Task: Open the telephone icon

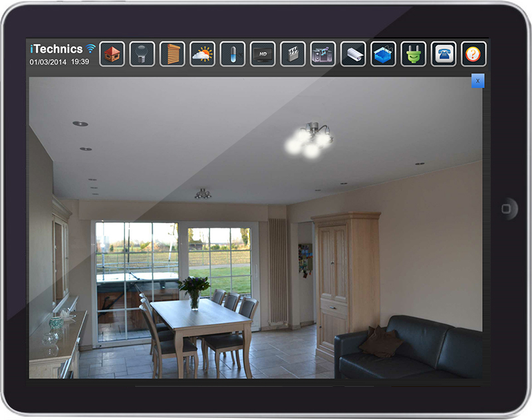Action: click(444, 54)
